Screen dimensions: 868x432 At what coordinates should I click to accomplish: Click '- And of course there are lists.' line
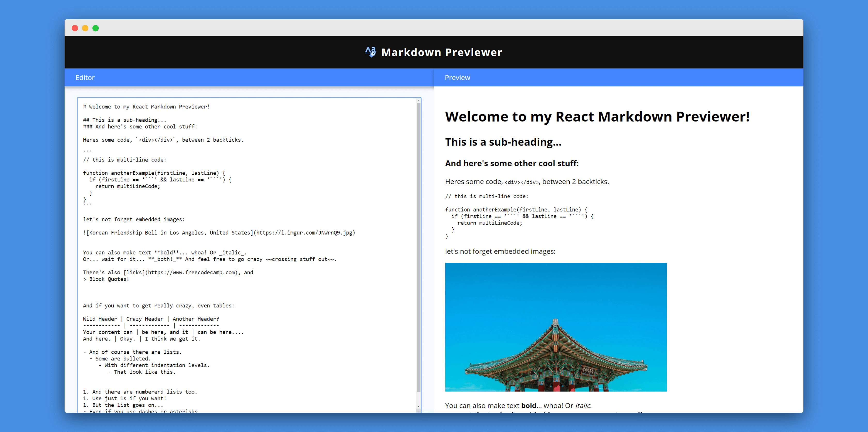point(133,352)
